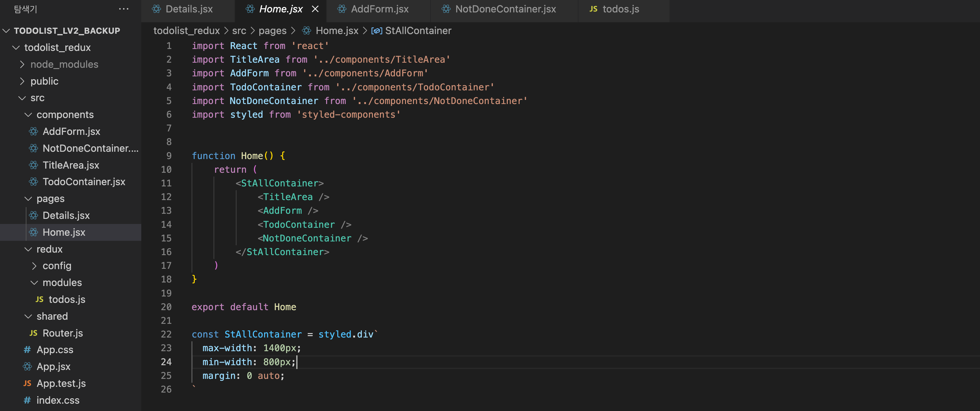Expand the config folder under redux
Screen dimensions: 980x411
(x=34, y=266)
